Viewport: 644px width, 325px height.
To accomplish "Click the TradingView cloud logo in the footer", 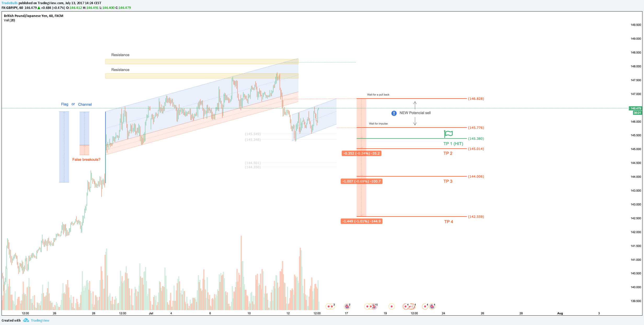I will [26, 320].
